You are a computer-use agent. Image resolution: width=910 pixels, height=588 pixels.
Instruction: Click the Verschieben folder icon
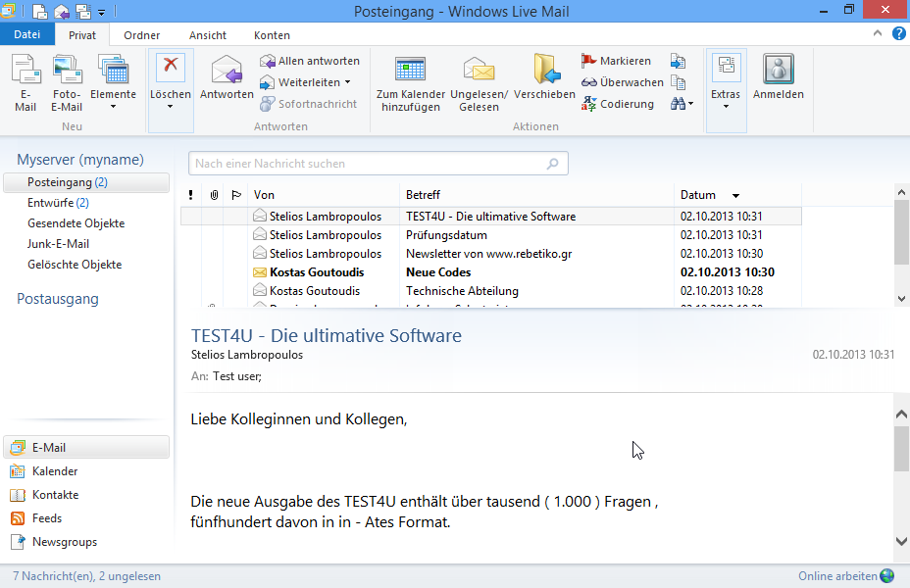coord(544,77)
